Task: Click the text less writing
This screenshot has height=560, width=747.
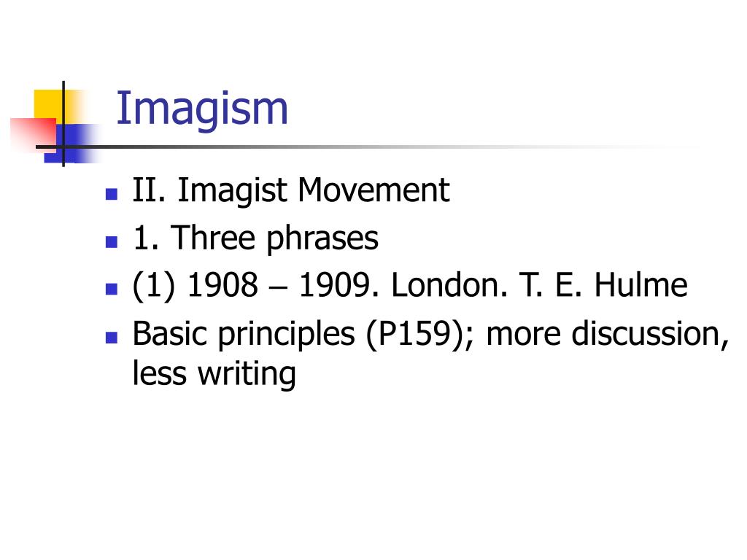Action: 214,374
